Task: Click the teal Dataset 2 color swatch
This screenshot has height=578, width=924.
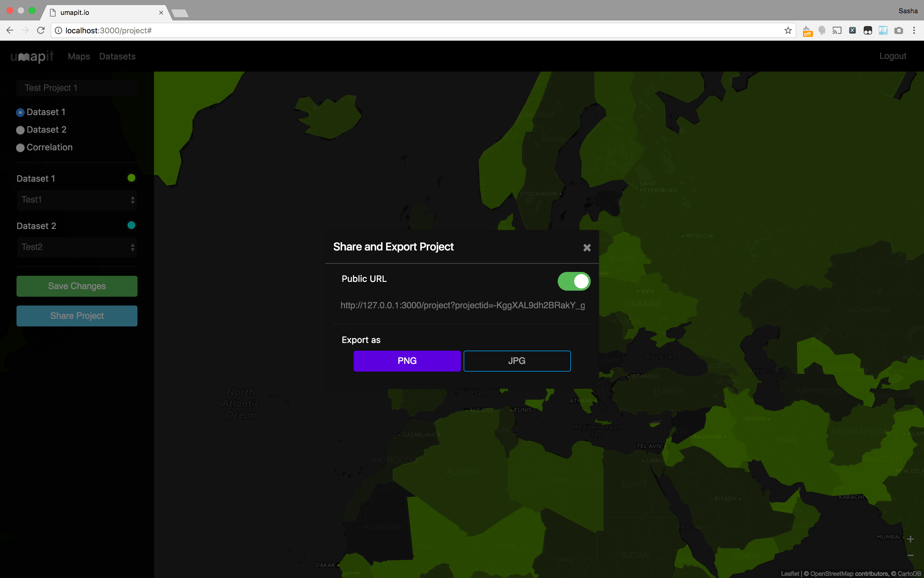Action: click(131, 225)
